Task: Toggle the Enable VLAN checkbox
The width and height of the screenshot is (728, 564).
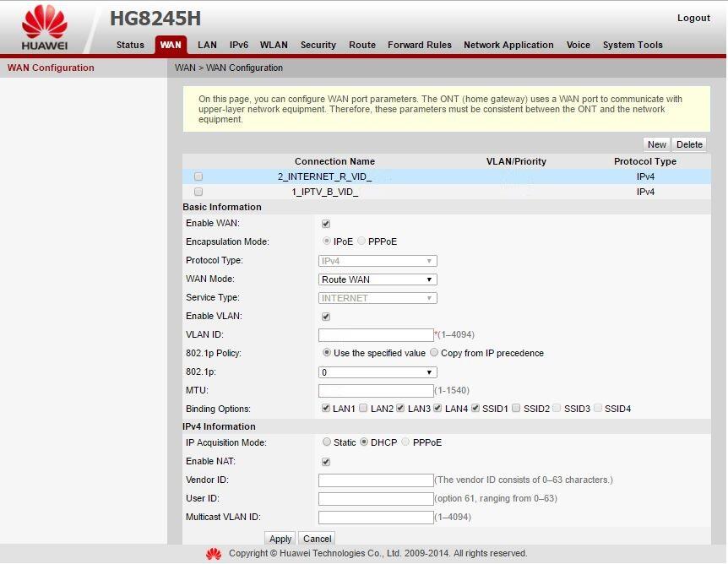Action: click(x=325, y=316)
